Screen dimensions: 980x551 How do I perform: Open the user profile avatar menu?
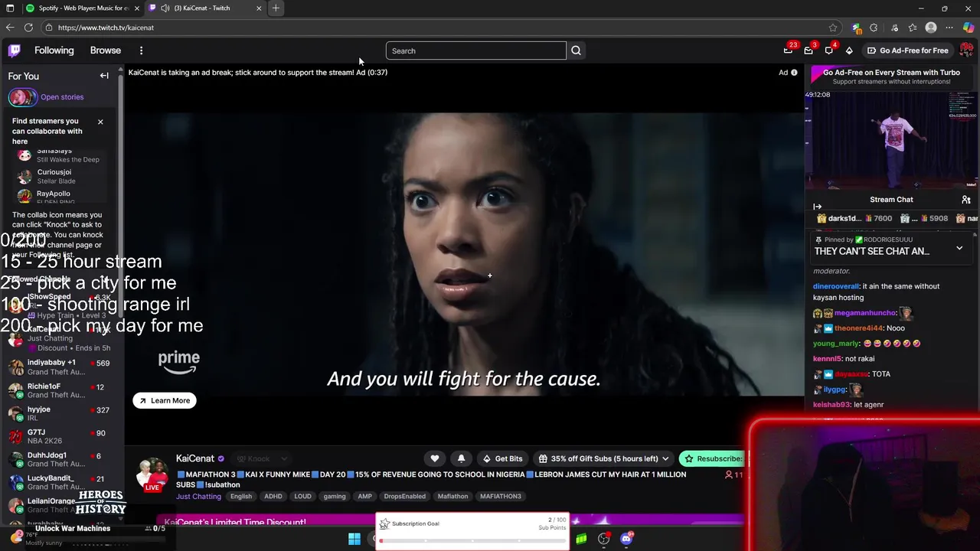point(965,51)
